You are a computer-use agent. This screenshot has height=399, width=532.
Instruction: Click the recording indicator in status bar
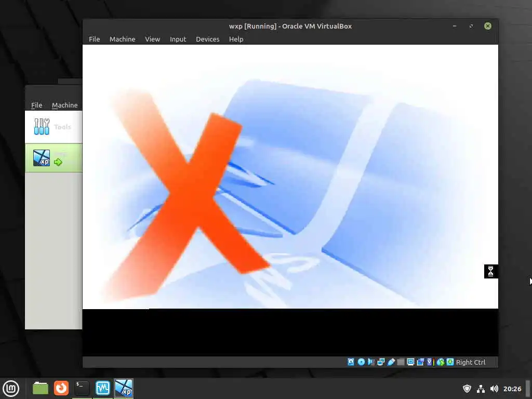click(420, 362)
